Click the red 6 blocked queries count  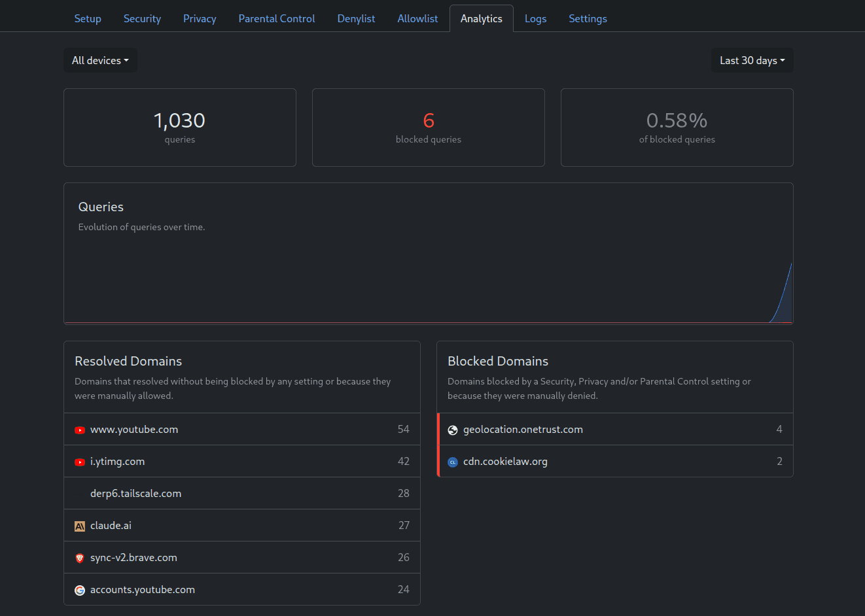click(x=429, y=120)
